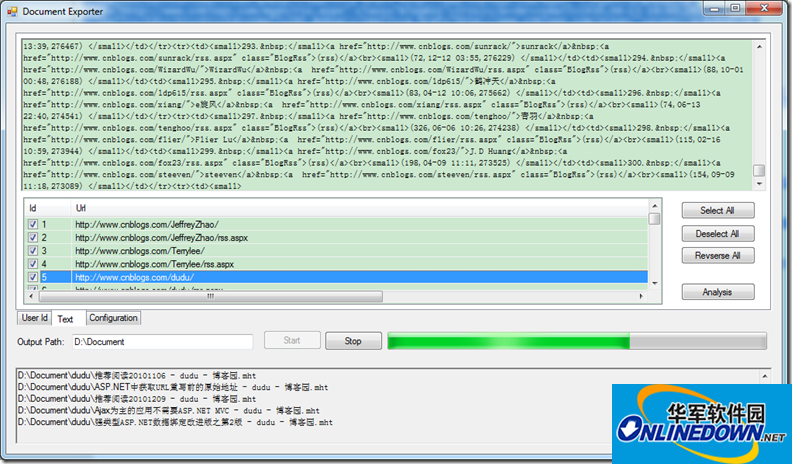Image resolution: width=792 pixels, height=464 pixels.
Task: Click the log line containing 20101106
Action: (137, 376)
